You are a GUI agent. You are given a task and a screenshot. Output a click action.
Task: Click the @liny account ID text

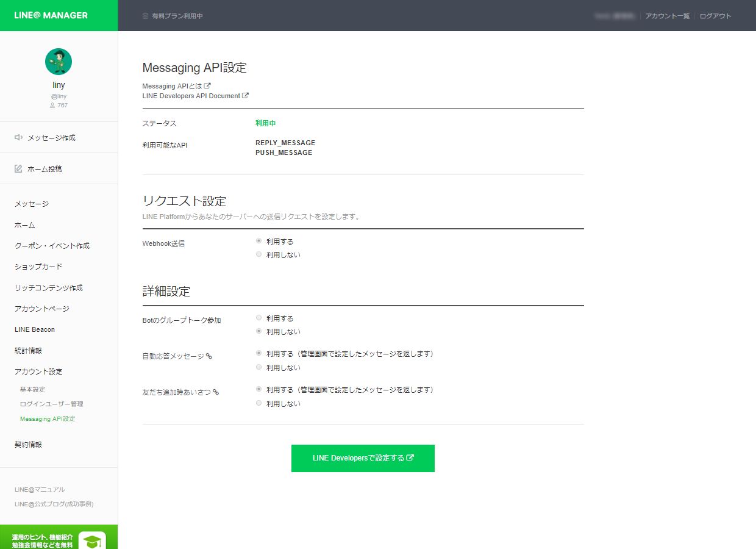click(59, 96)
